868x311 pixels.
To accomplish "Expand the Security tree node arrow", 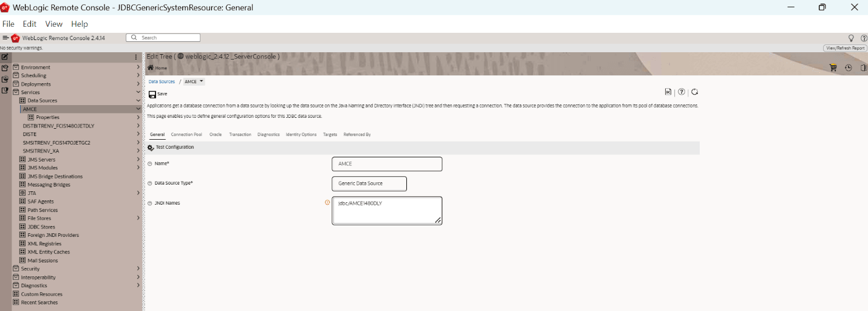I will tap(138, 268).
